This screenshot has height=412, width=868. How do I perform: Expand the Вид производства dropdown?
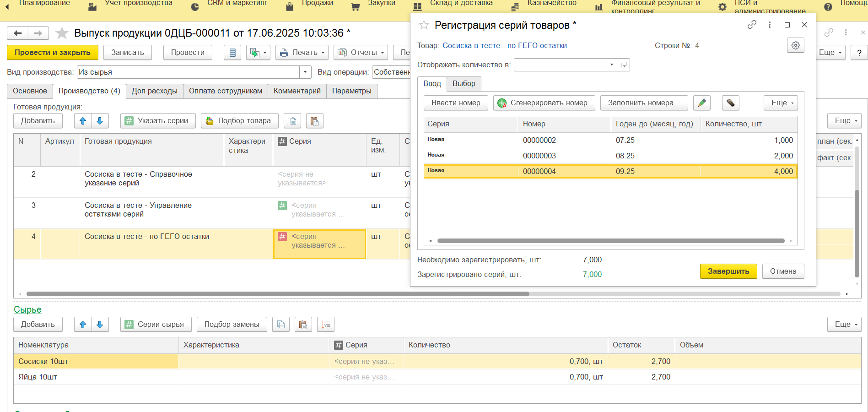pos(305,72)
